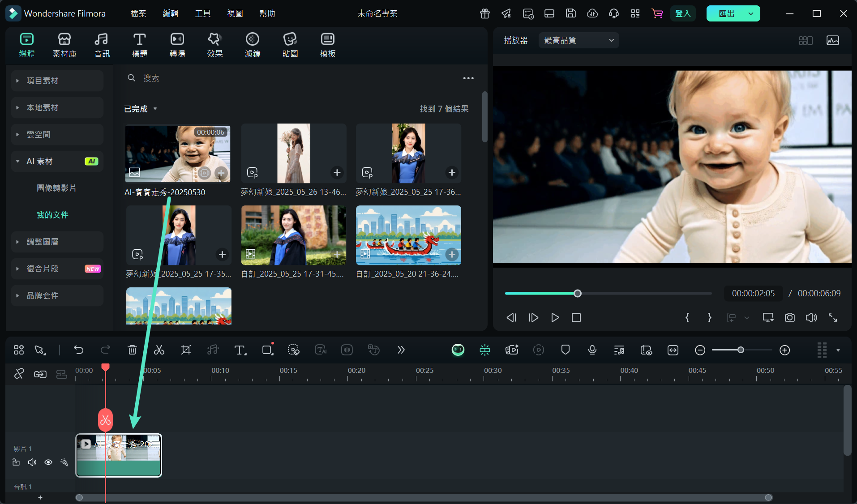Viewport: 857px width, 504px height.
Task: Select the Delete trash icon in timeline toolbar
Action: coord(132,350)
